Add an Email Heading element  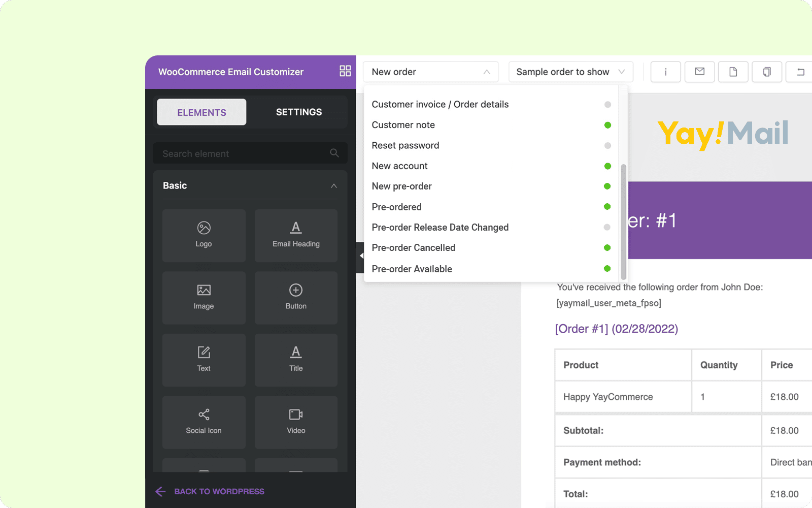(x=296, y=235)
